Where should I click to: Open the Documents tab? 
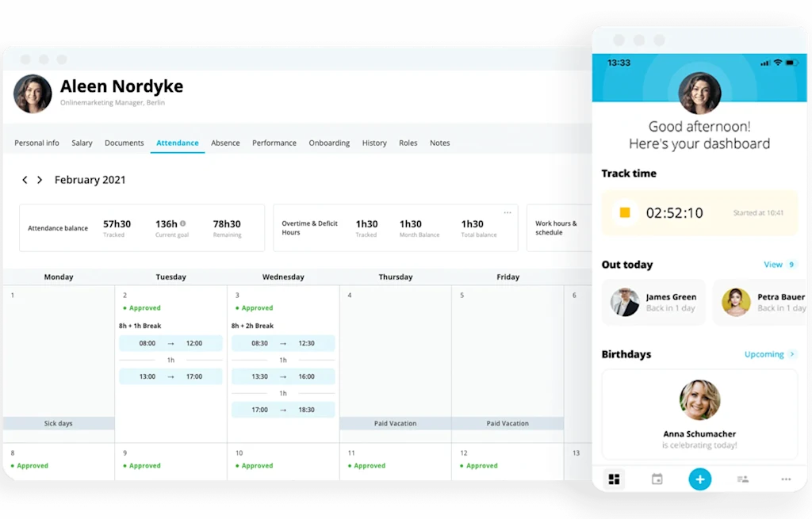coord(124,143)
